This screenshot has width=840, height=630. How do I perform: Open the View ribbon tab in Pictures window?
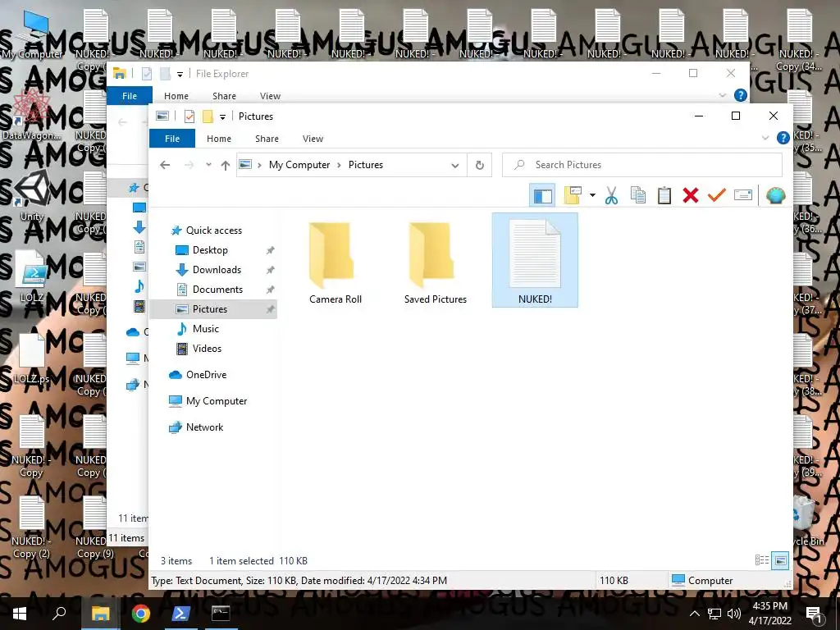(x=313, y=138)
